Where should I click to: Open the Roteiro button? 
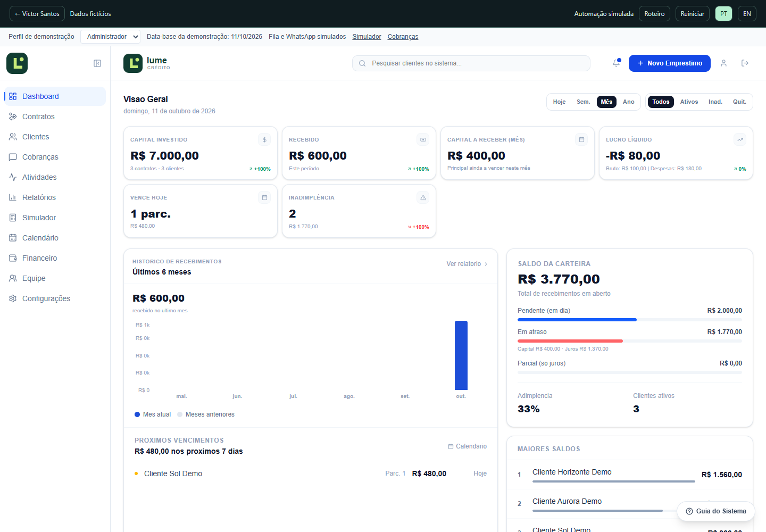point(654,14)
